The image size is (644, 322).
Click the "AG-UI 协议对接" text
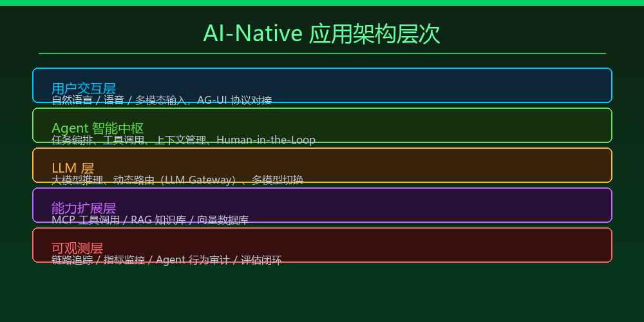click(x=234, y=100)
